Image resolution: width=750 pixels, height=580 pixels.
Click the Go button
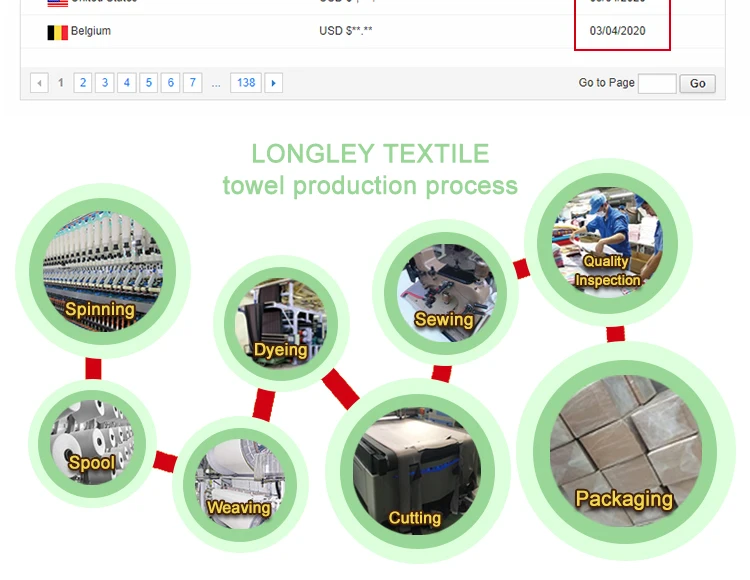pos(697,84)
